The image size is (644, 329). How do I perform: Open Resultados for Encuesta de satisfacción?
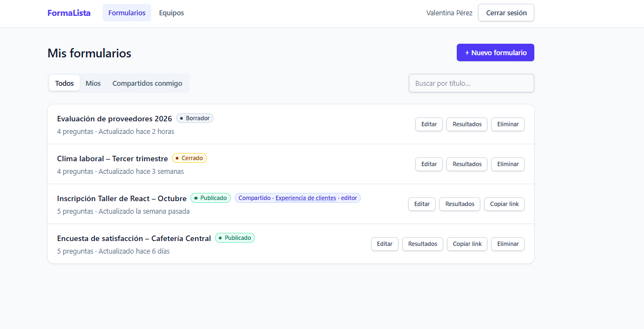(422, 244)
